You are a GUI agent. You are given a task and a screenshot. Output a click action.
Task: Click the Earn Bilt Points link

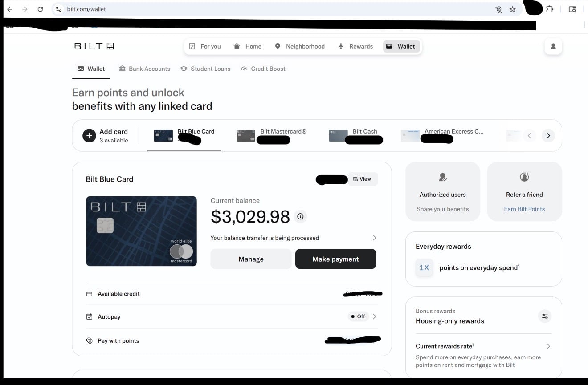pyautogui.click(x=524, y=209)
